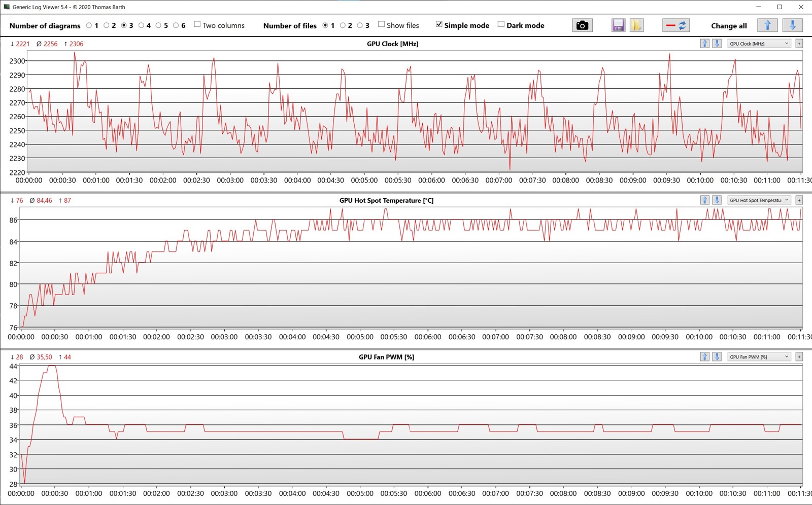Screen dimensions: 812x505
Task: Click the plus button on GPU Clock row
Action: pyautogui.click(x=799, y=44)
